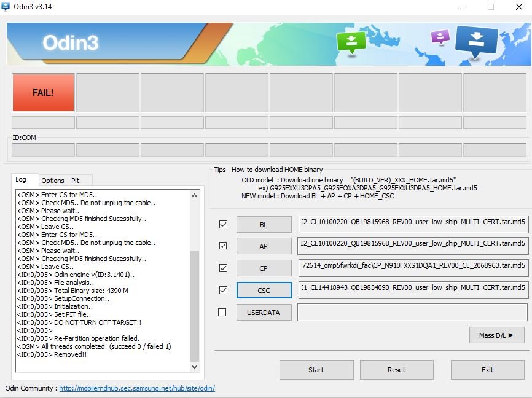The image size is (532, 398).
Task: Click the AP file path field
Action: (413, 246)
